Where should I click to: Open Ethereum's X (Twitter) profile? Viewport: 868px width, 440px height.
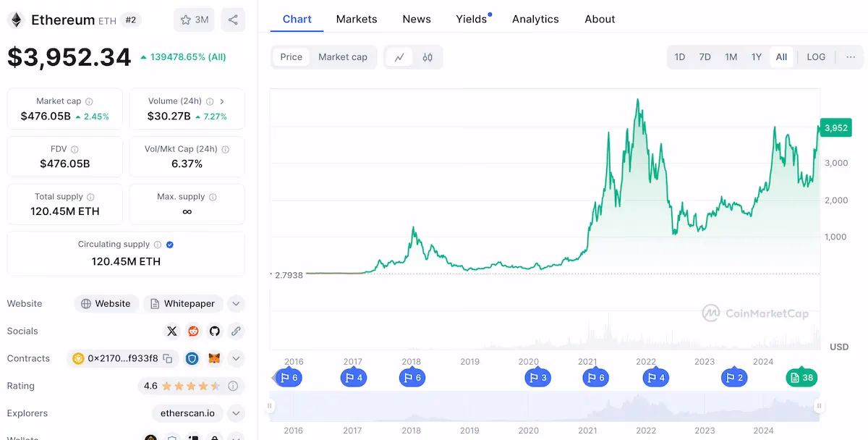pyautogui.click(x=171, y=331)
